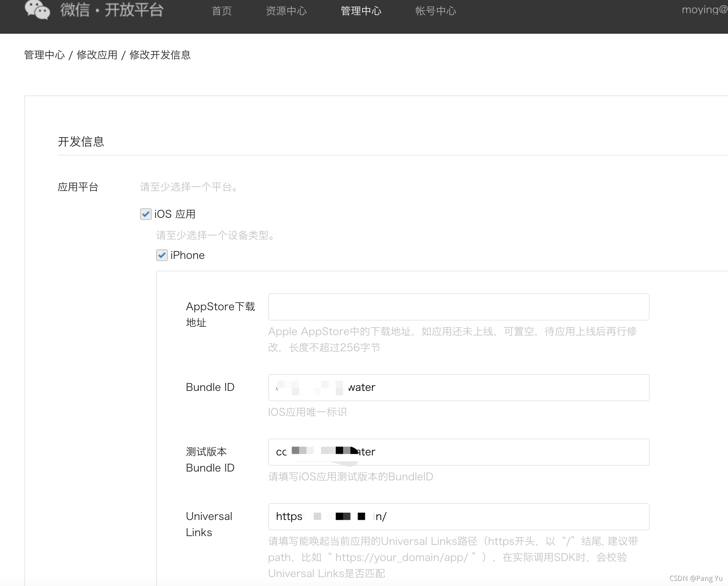The width and height of the screenshot is (728, 586).
Task: Click the iOS 应用 label text
Action: 175,214
